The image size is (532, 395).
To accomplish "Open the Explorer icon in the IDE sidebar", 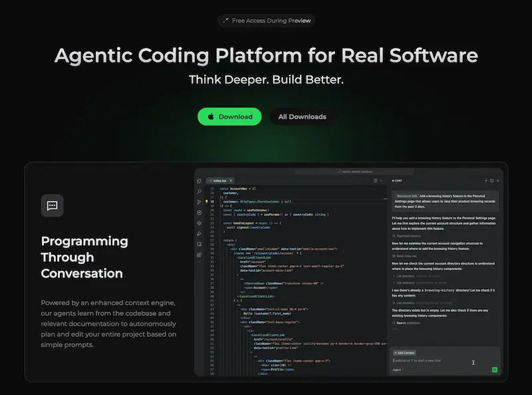I will click(199, 182).
